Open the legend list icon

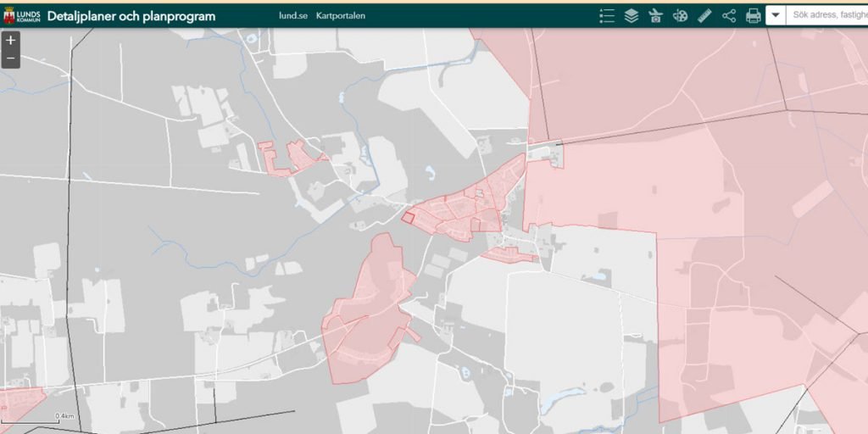607,15
